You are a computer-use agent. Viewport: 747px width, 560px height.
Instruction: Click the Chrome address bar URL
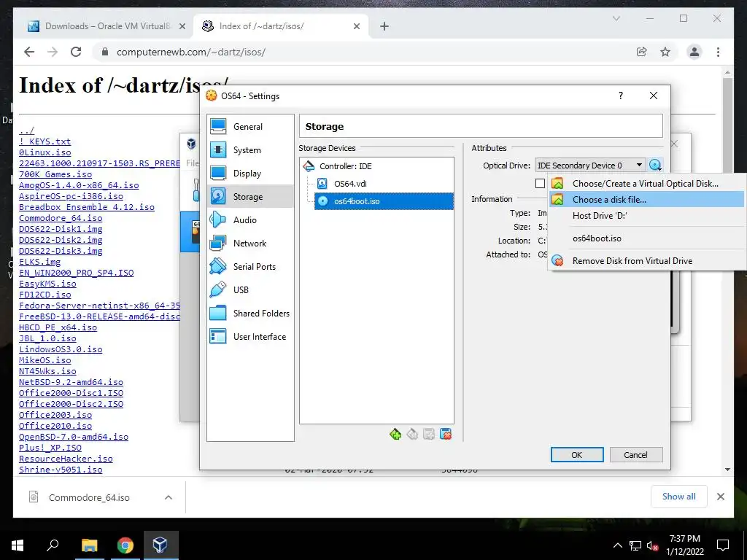(191, 52)
